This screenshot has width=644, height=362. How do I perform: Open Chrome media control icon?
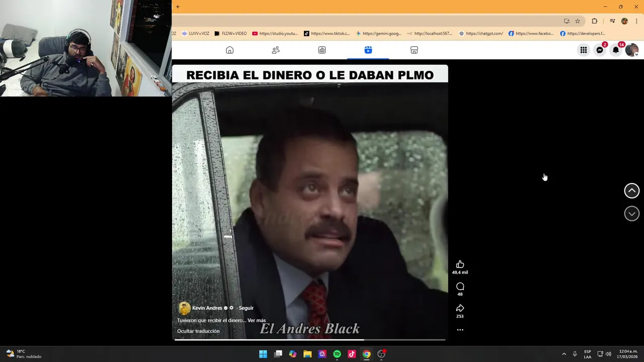click(x=612, y=21)
